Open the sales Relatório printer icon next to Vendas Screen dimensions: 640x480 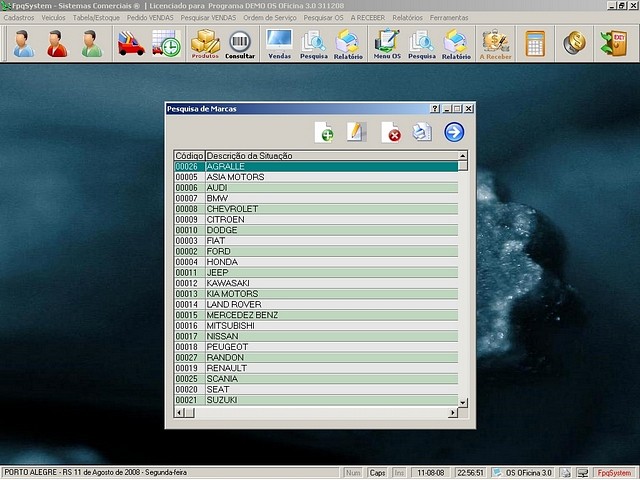(348, 45)
